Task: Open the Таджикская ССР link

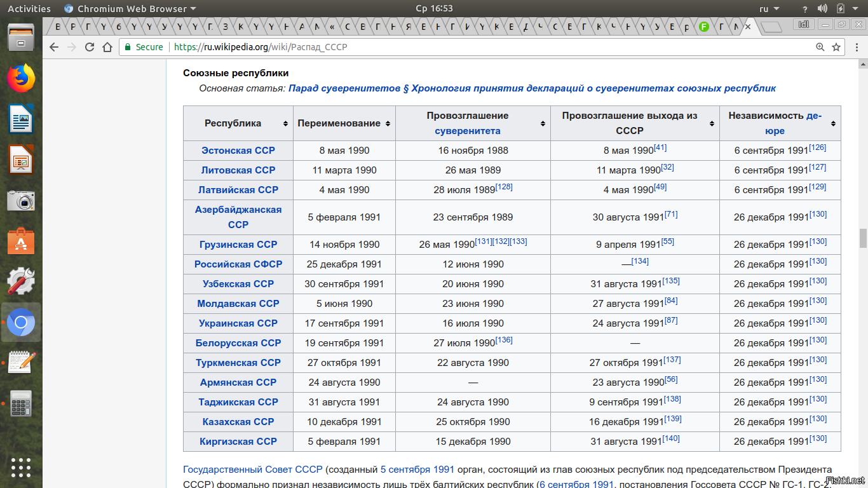Action: coord(238,402)
